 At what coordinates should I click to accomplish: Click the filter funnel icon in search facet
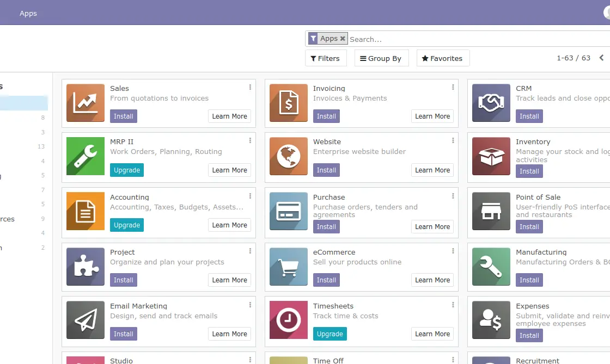coord(313,39)
